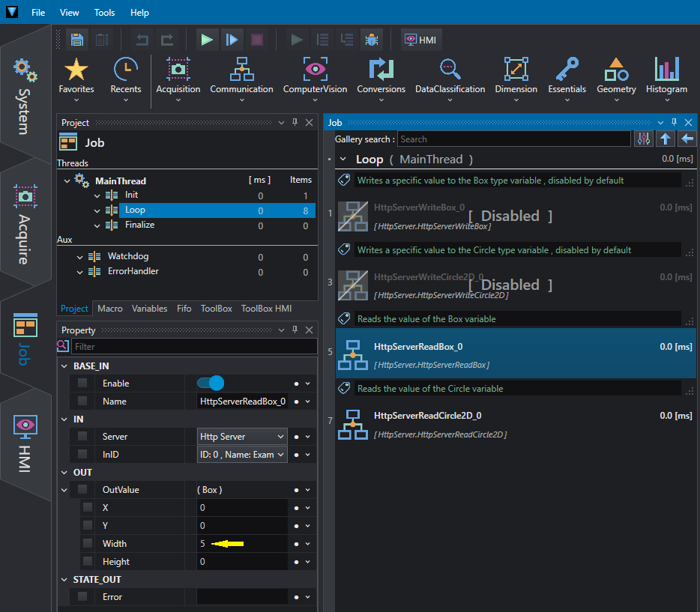The image size is (700, 612).
Task: Open the Communication tool category
Action: pyautogui.click(x=241, y=79)
